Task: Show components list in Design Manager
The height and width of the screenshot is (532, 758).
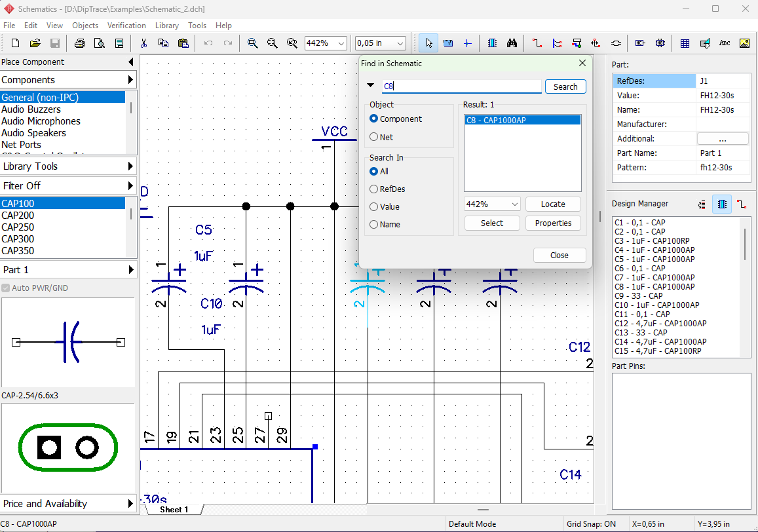Action: (x=722, y=204)
